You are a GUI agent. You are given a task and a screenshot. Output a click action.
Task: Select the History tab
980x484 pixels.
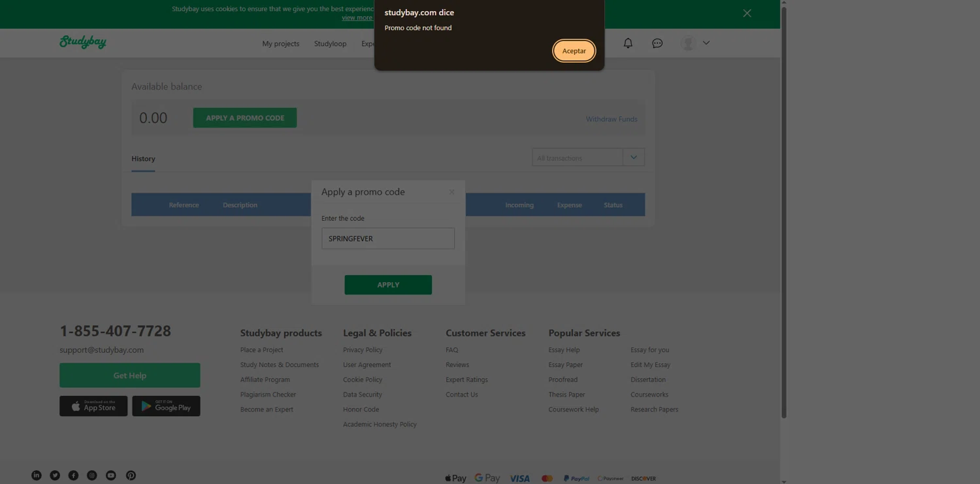(143, 159)
